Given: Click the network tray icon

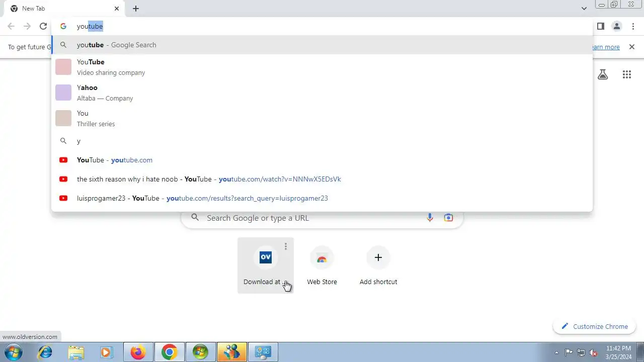Looking at the screenshot, I should tap(581, 352).
